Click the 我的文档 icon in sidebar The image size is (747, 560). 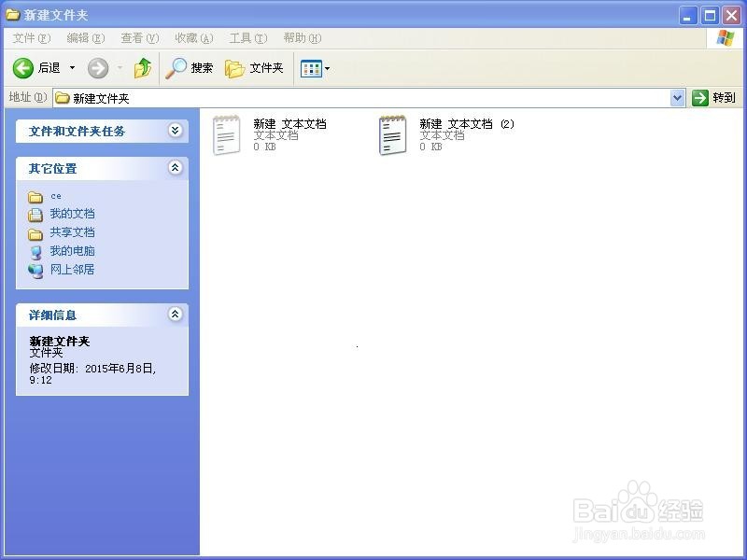(35, 216)
